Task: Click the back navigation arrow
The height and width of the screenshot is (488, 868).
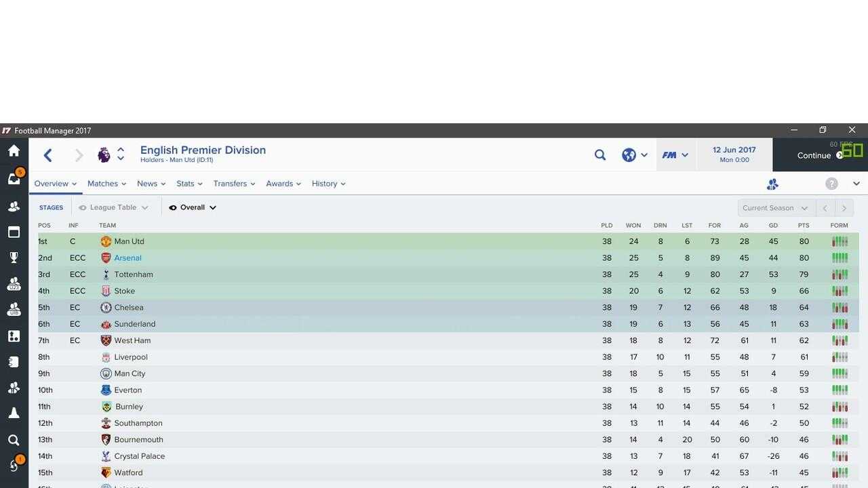Action: [x=48, y=156]
